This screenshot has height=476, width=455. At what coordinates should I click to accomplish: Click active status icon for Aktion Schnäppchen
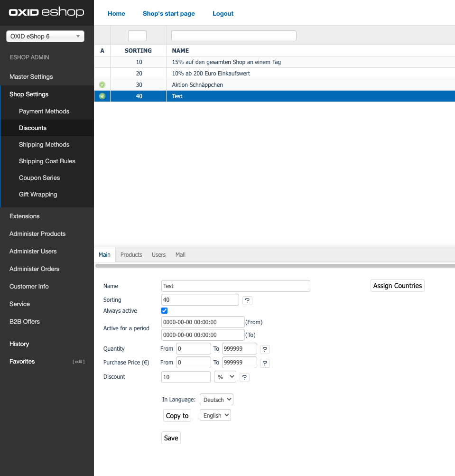[102, 85]
